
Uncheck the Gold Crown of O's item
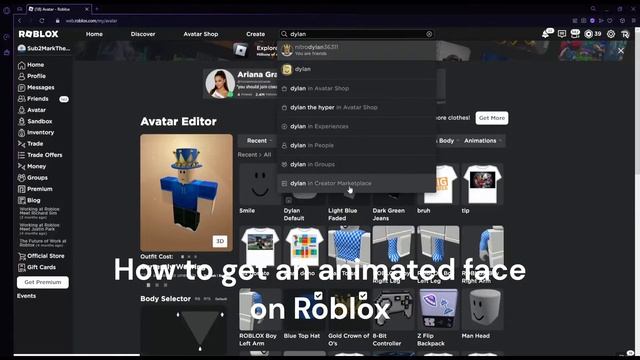pos(363,295)
